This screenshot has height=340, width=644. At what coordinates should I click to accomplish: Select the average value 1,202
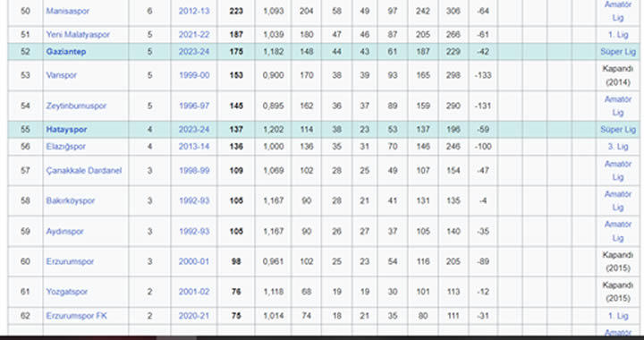click(273, 130)
